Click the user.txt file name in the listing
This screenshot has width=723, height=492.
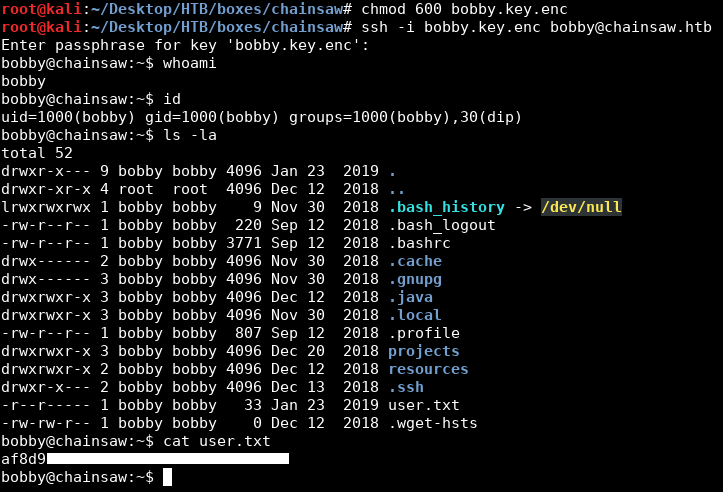tap(424, 405)
